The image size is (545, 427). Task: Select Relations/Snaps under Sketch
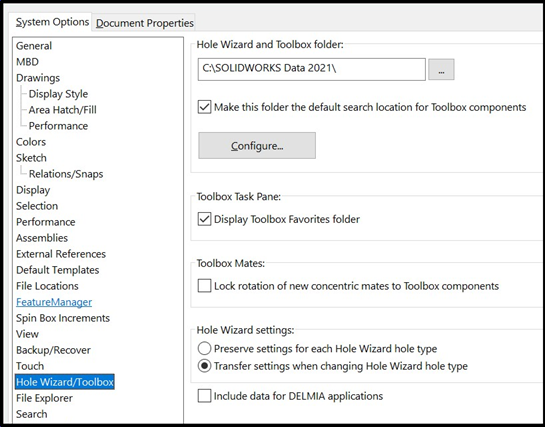66,174
